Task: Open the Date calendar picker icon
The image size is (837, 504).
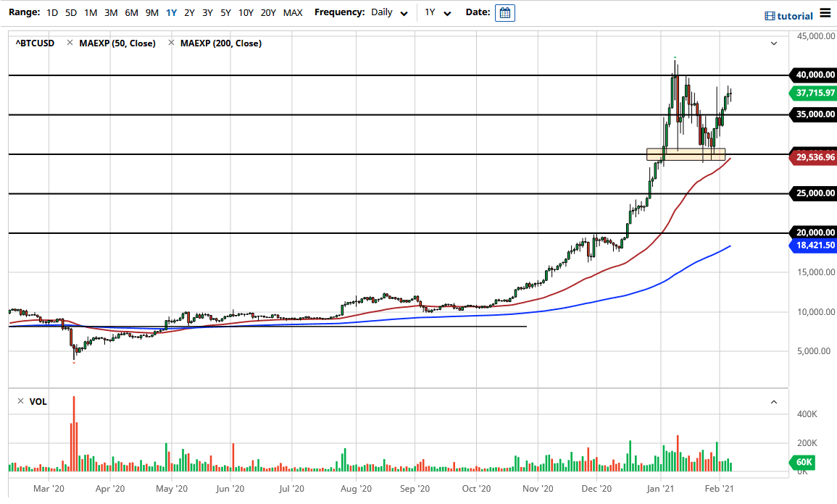Action: coord(504,12)
